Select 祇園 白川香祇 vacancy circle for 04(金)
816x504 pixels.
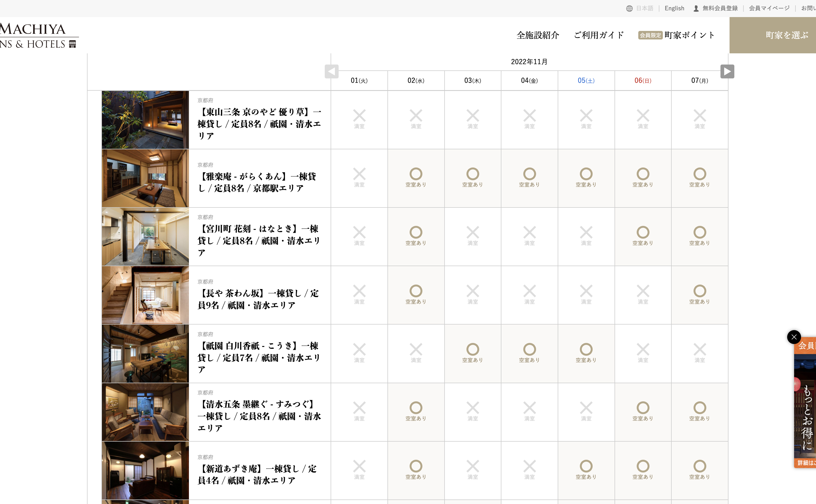click(x=529, y=349)
